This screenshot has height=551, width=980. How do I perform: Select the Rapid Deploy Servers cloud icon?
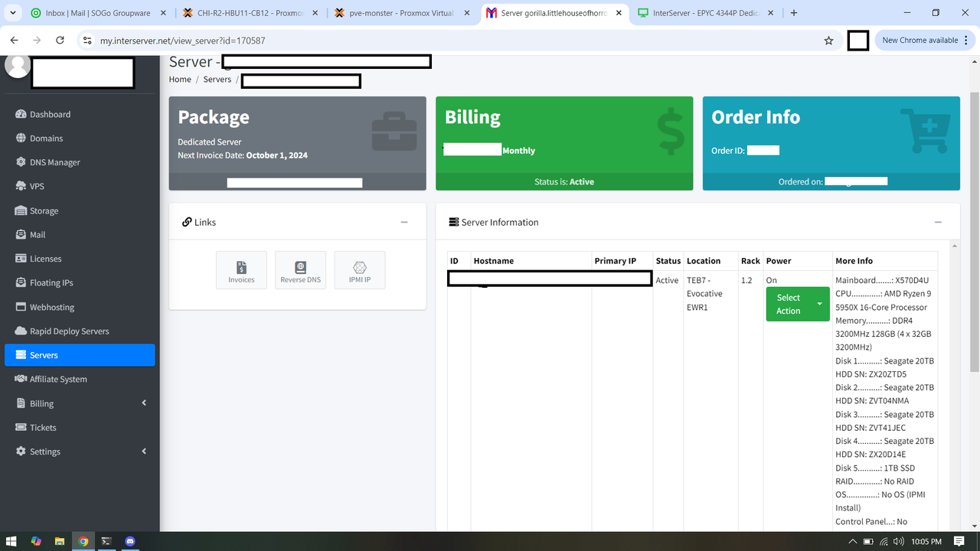point(21,331)
